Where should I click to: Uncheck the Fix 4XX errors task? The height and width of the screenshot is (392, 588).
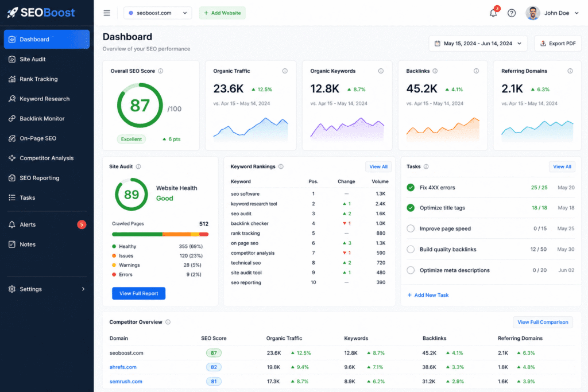(x=411, y=187)
